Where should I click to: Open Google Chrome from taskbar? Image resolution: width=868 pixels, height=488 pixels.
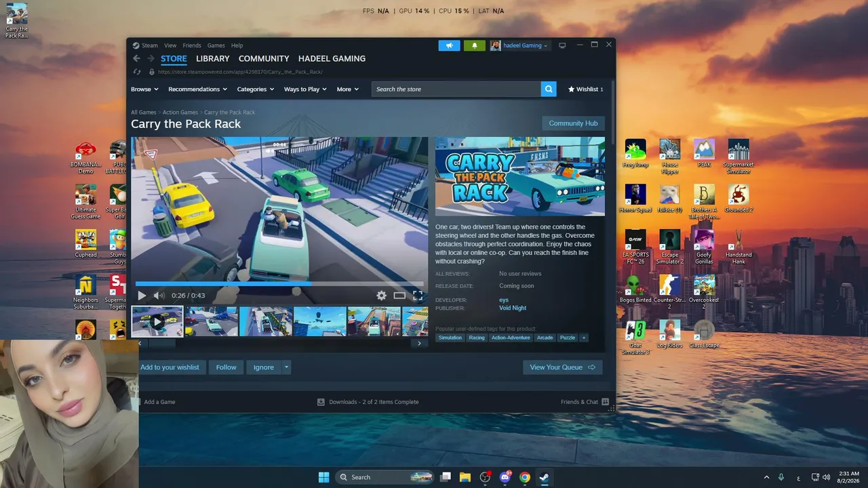tap(525, 477)
